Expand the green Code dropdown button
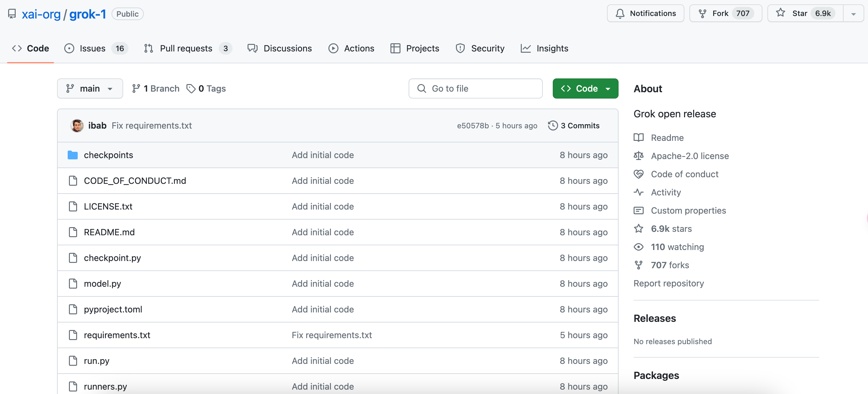The image size is (868, 394). click(585, 88)
